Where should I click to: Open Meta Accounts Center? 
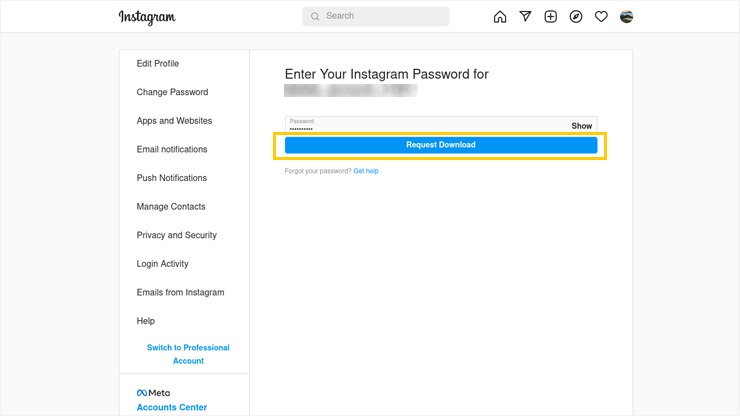(172, 407)
